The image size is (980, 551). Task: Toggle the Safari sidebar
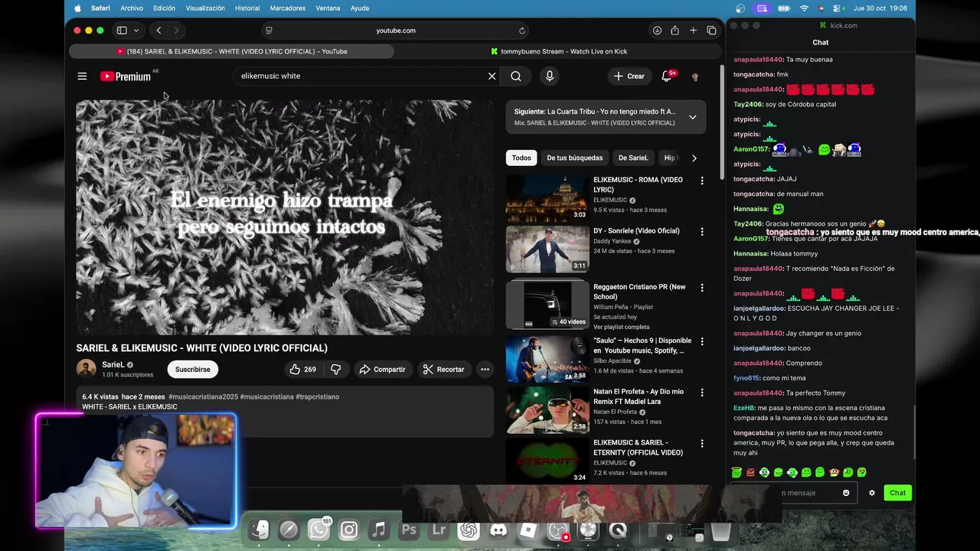point(122,31)
